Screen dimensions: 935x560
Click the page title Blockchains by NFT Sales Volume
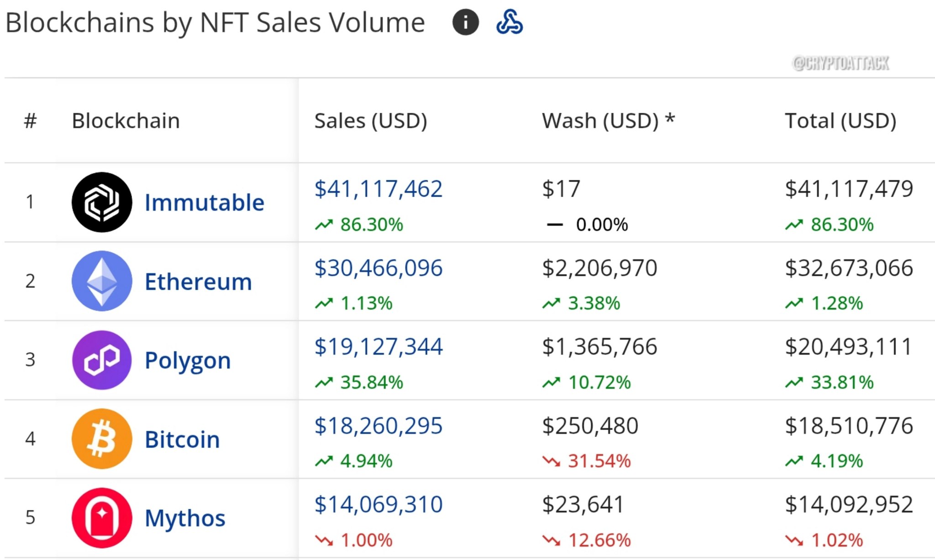pos(215,23)
